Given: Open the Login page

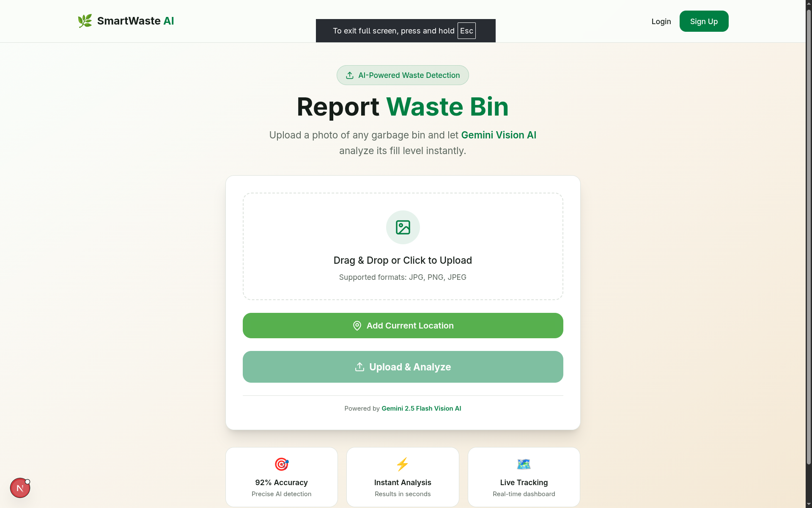Looking at the screenshot, I should pos(661,22).
